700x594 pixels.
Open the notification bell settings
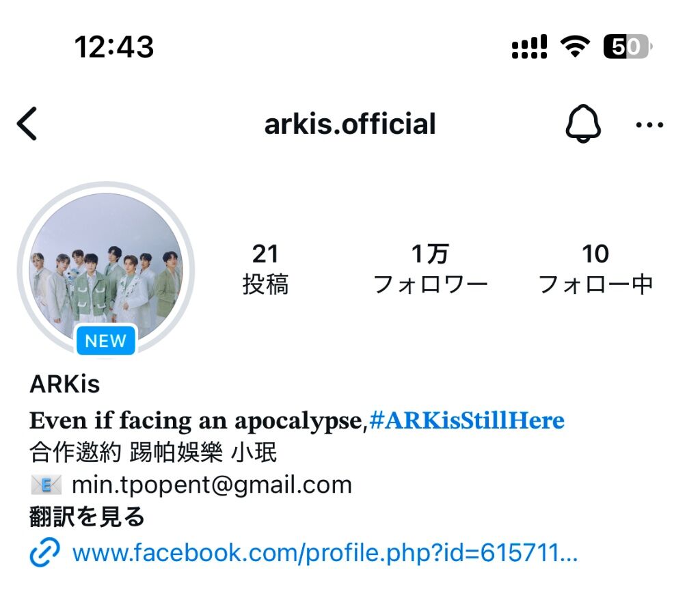click(x=583, y=124)
